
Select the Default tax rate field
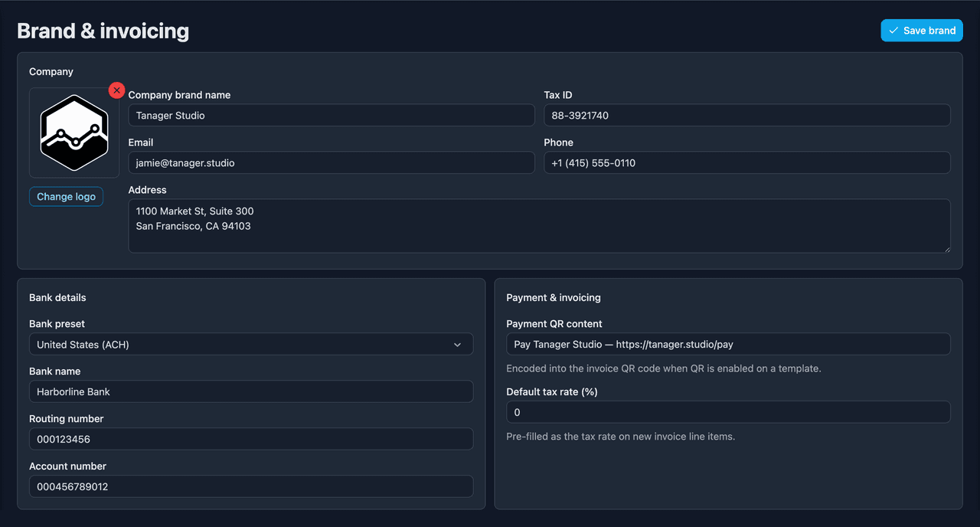point(729,412)
